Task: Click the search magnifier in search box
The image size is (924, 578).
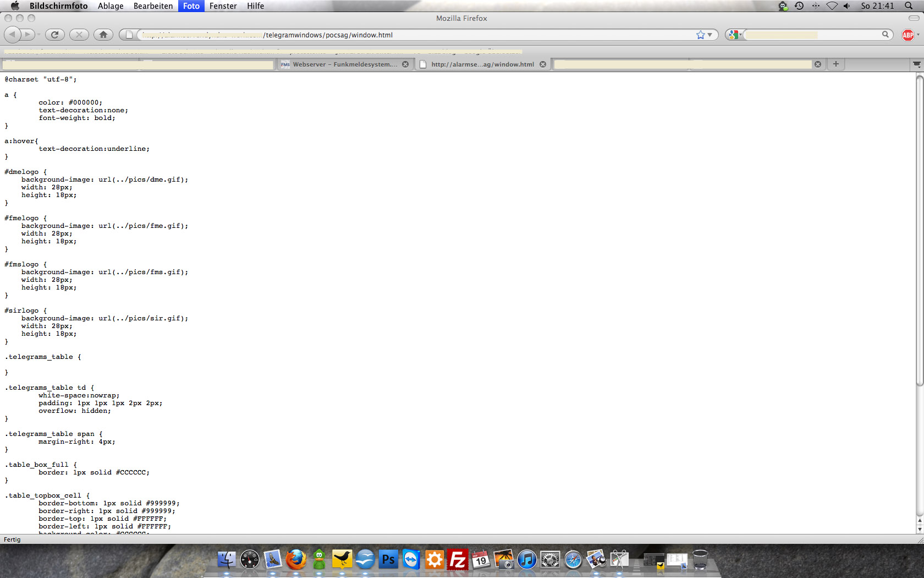Action: (x=885, y=35)
